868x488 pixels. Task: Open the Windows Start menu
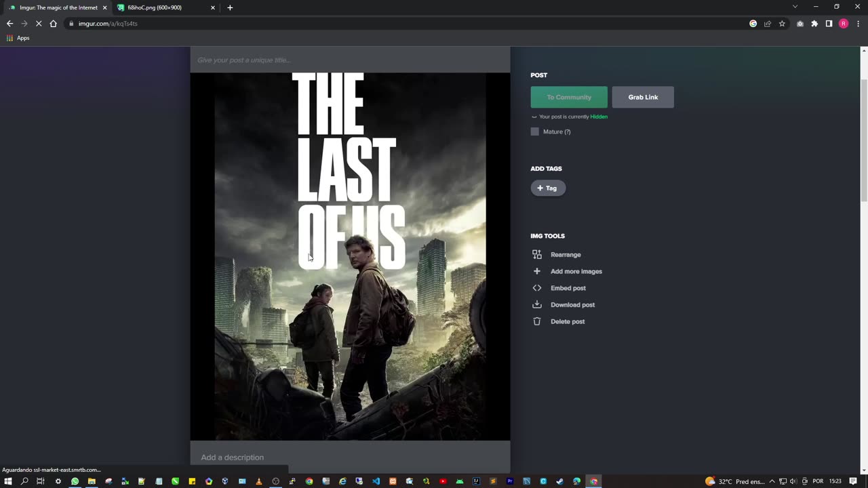pyautogui.click(x=8, y=481)
